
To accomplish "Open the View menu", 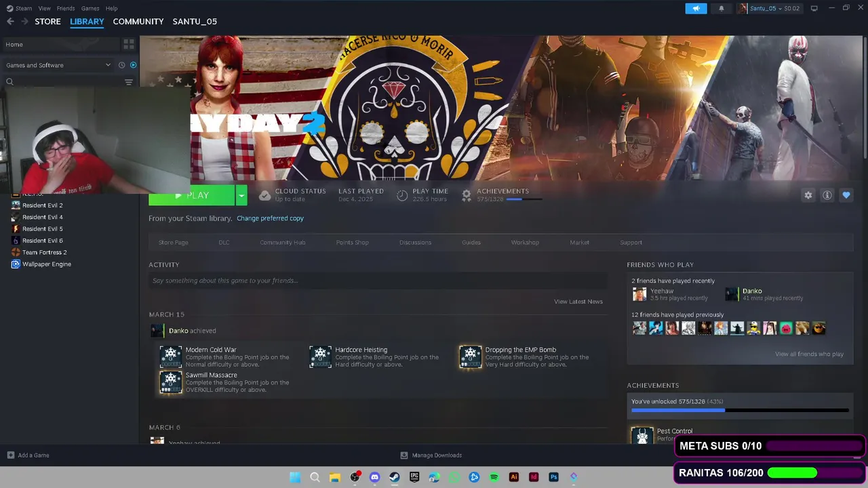I will [x=45, y=8].
